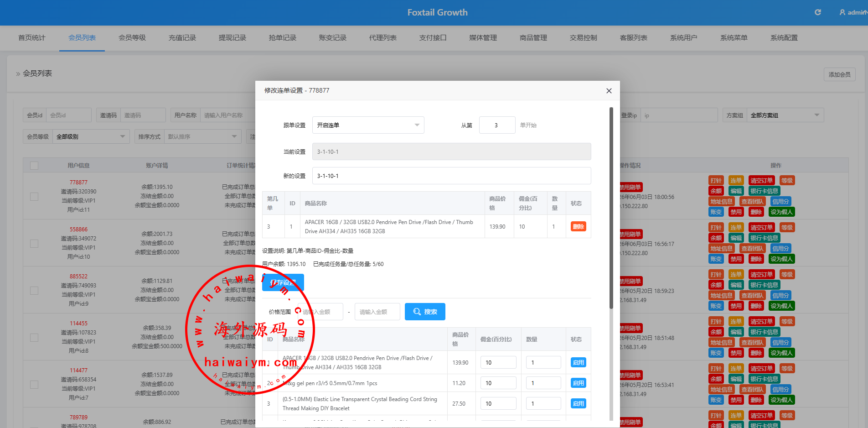Tick the checkbox for user 885522
868x428 pixels.
[34, 291]
